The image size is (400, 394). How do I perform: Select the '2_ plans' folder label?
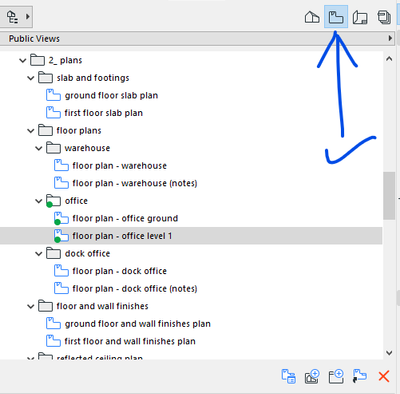coord(65,60)
